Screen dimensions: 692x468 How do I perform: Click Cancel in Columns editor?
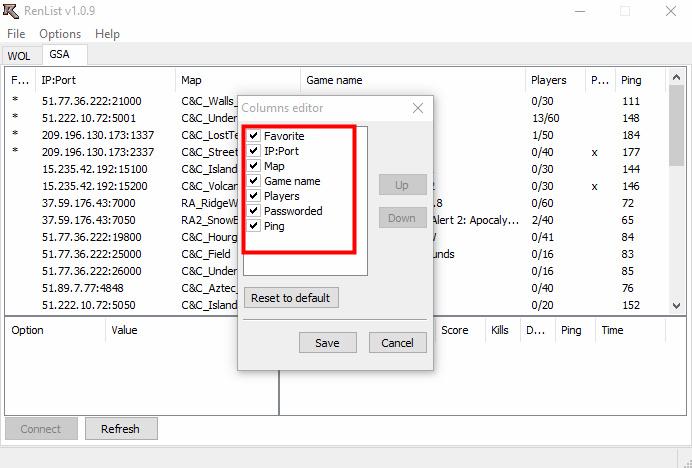[x=397, y=343]
